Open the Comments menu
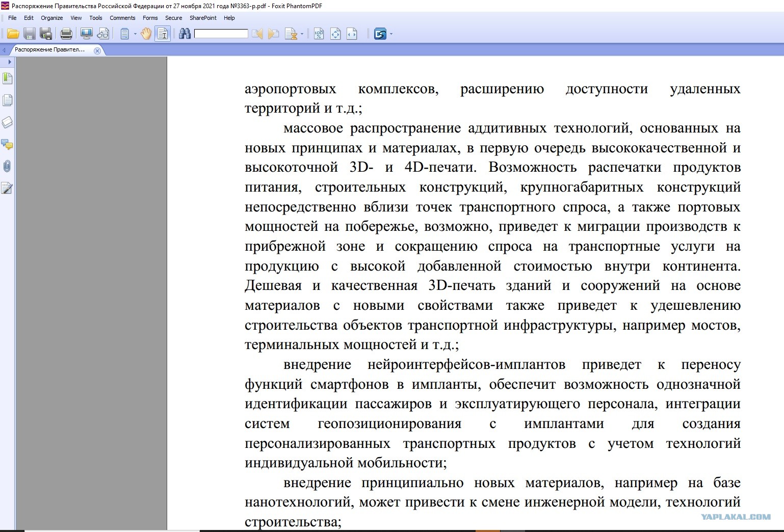 [122, 18]
